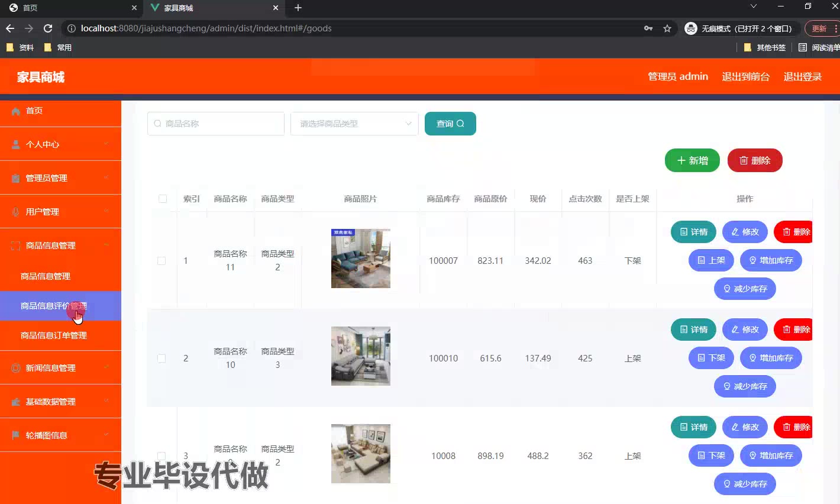Check the checkbox for row 1
Screen dimensions: 840x504
(x=161, y=261)
